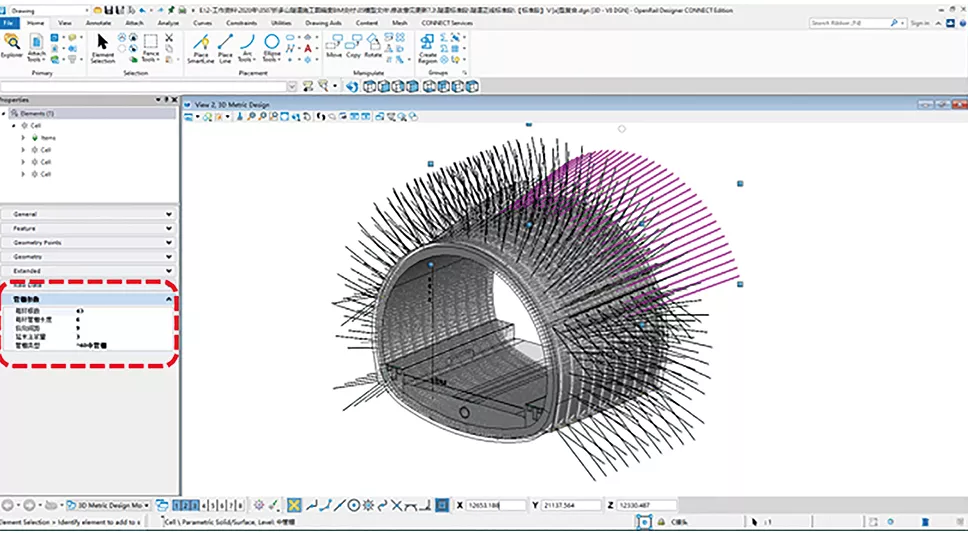The width and height of the screenshot is (968, 533).
Task: Toggle view window 2 button
Action: click(186, 505)
